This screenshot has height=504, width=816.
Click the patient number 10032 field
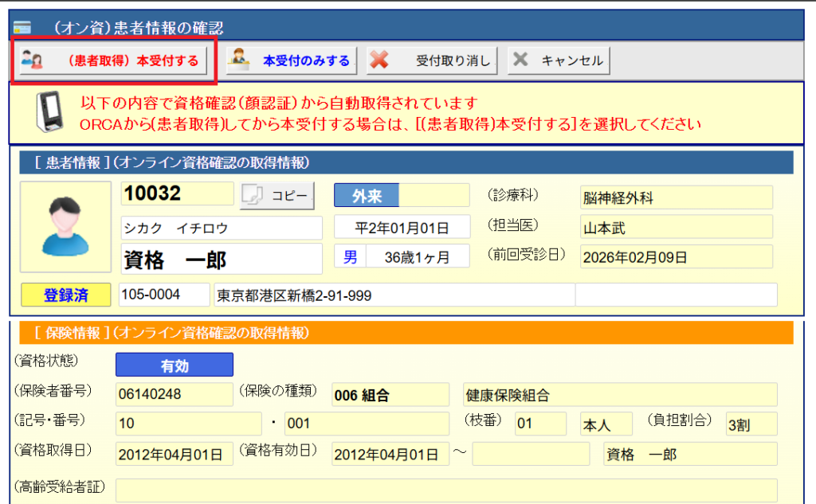pyautogui.click(x=178, y=193)
